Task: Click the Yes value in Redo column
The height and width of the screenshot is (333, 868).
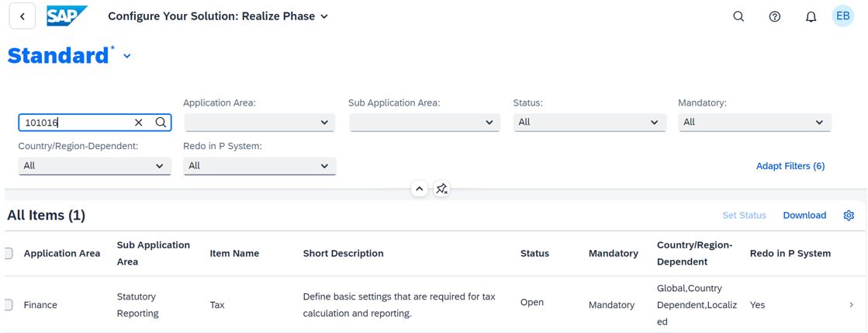Action: (x=757, y=305)
